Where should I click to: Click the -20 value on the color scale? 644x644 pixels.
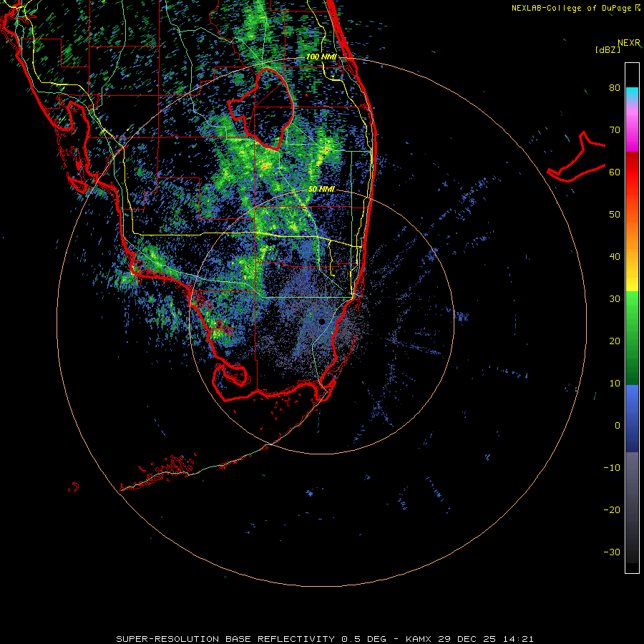pyautogui.click(x=612, y=510)
